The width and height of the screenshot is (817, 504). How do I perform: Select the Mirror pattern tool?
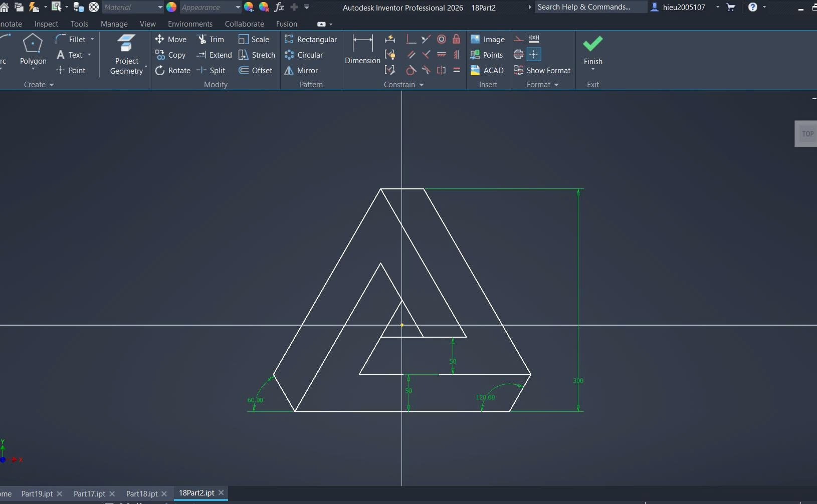[301, 71]
